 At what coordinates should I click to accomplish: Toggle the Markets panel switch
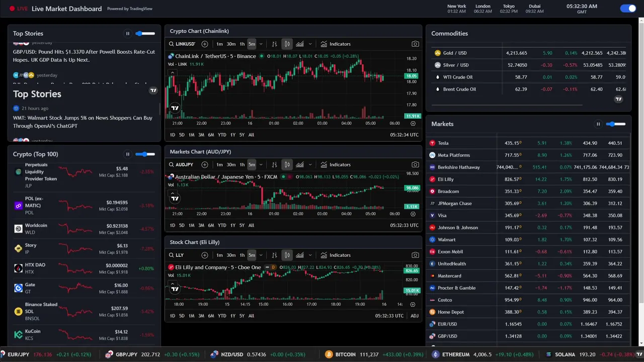(x=616, y=124)
